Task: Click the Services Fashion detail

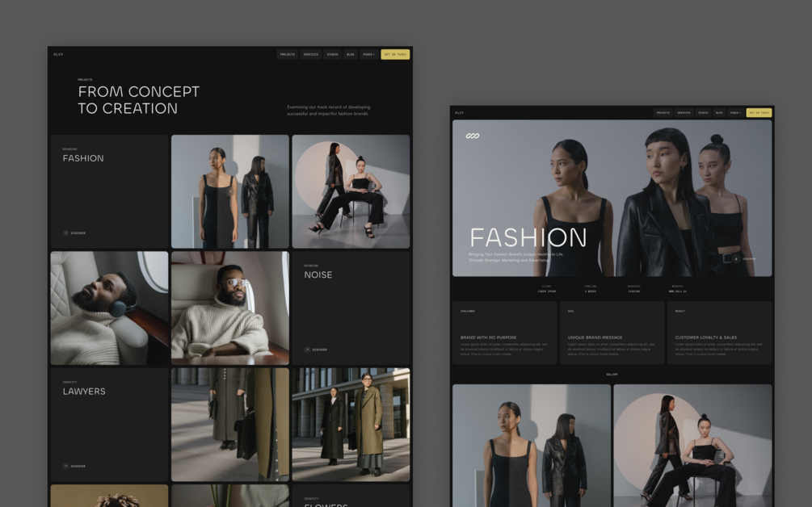Action: 634,289
